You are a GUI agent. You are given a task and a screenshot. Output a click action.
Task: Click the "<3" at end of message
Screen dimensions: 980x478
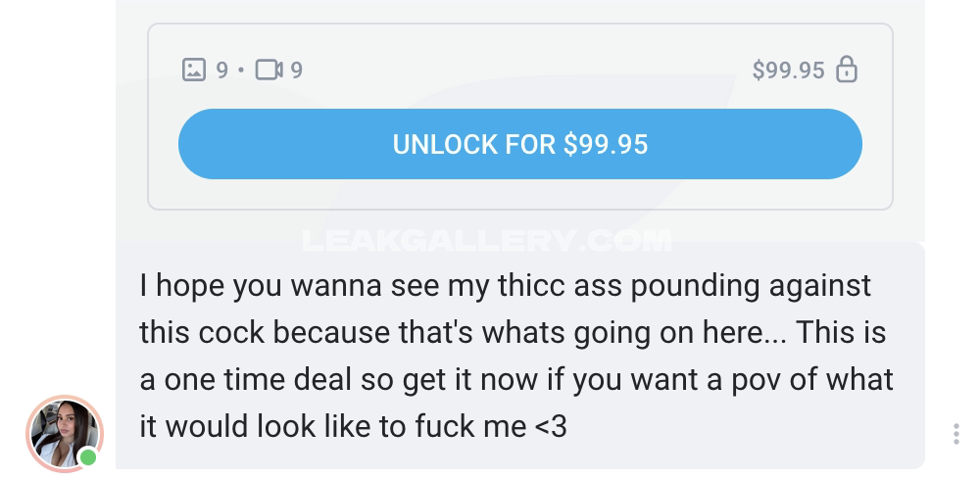click(551, 427)
